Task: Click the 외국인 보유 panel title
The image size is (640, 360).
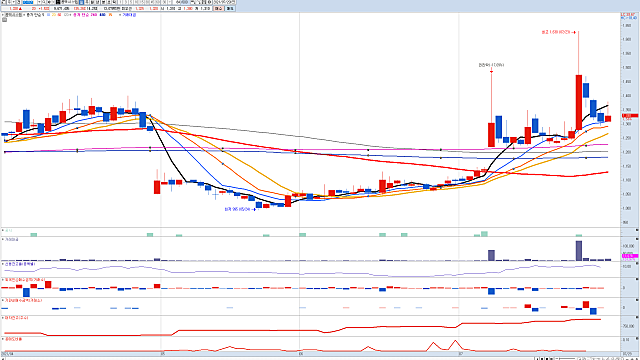Action: (x=16, y=318)
